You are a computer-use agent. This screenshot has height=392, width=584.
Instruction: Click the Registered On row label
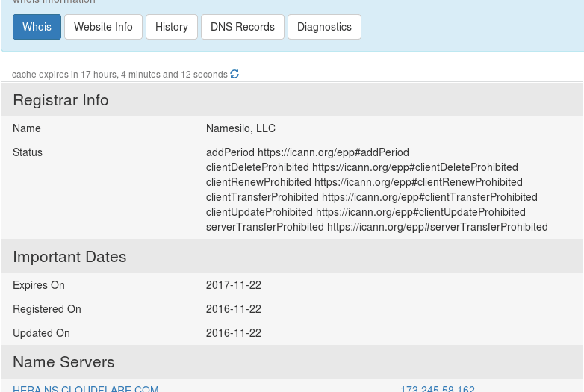click(47, 309)
